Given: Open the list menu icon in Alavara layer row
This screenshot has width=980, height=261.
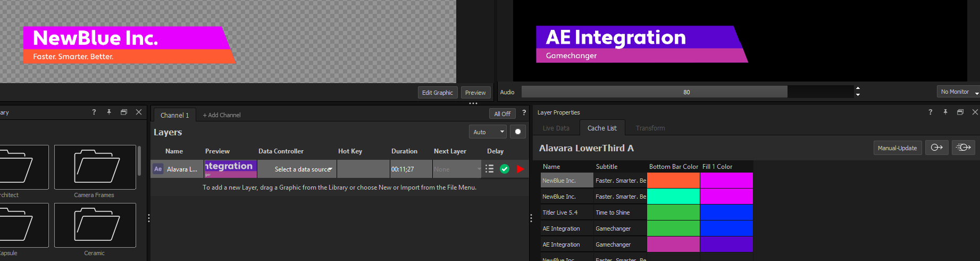Looking at the screenshot, I should coord(489,169).
